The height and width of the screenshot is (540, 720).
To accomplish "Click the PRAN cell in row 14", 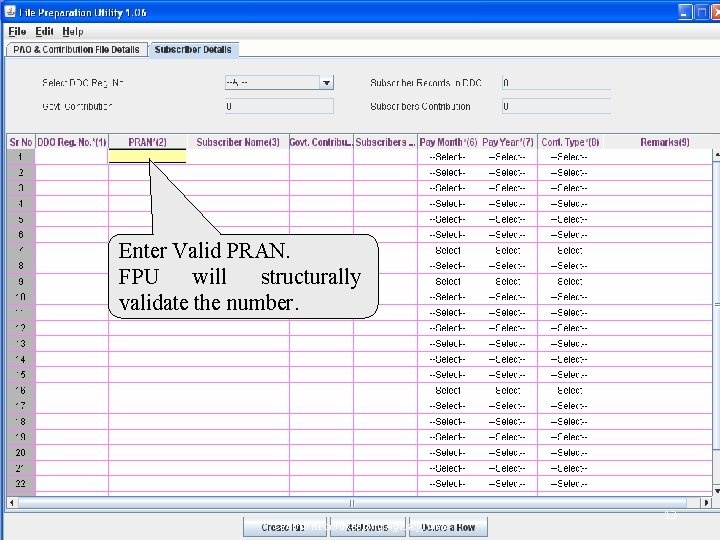I will click(147, 359).
